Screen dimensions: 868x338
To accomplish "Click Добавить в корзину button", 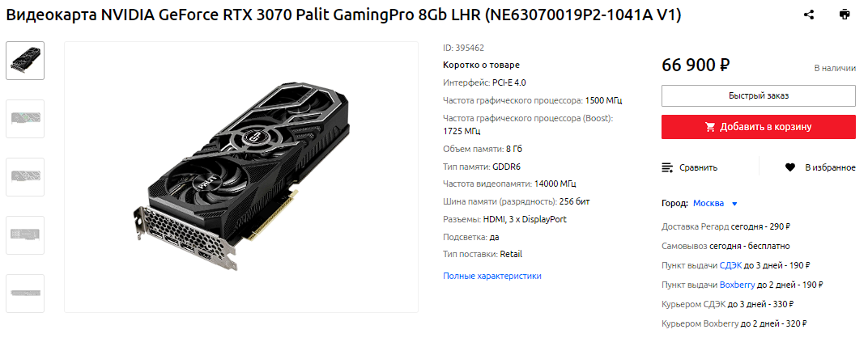I will [x=759, y=127].
